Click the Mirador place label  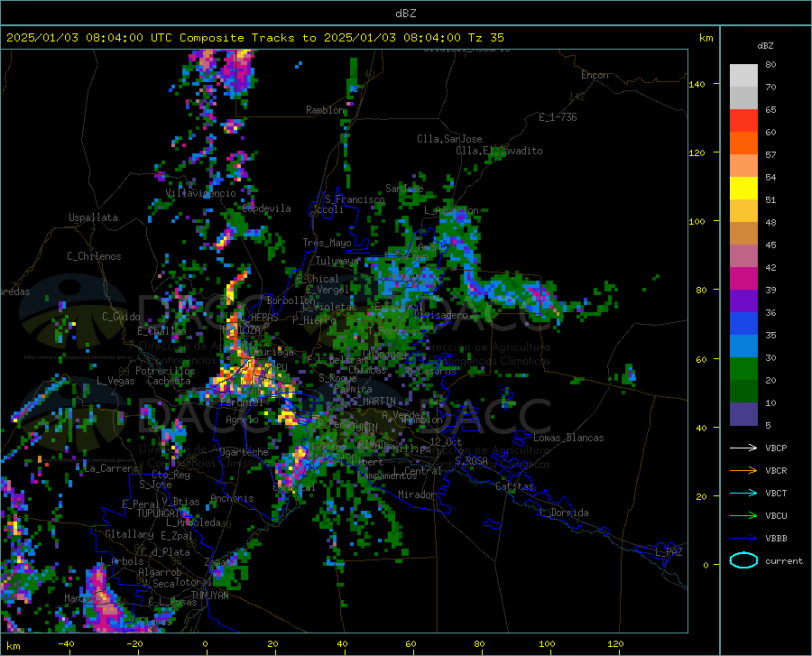(417, 494)
